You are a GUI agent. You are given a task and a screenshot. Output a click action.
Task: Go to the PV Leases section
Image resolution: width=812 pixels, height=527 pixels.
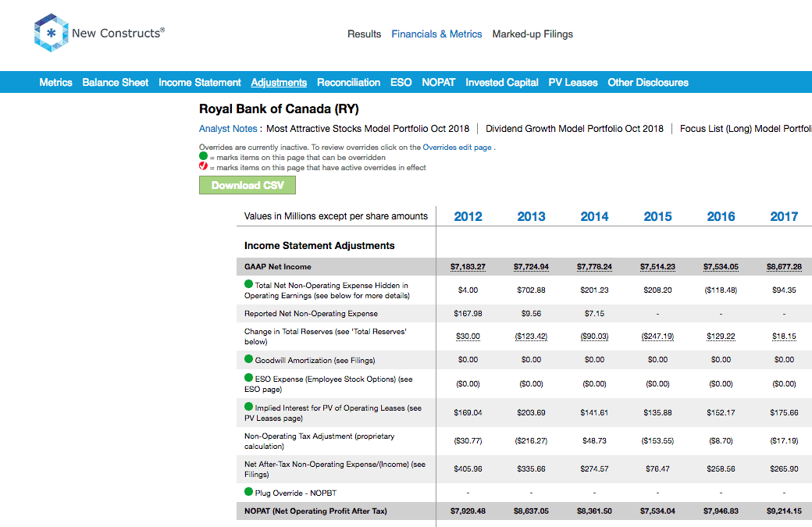point(573,82)
